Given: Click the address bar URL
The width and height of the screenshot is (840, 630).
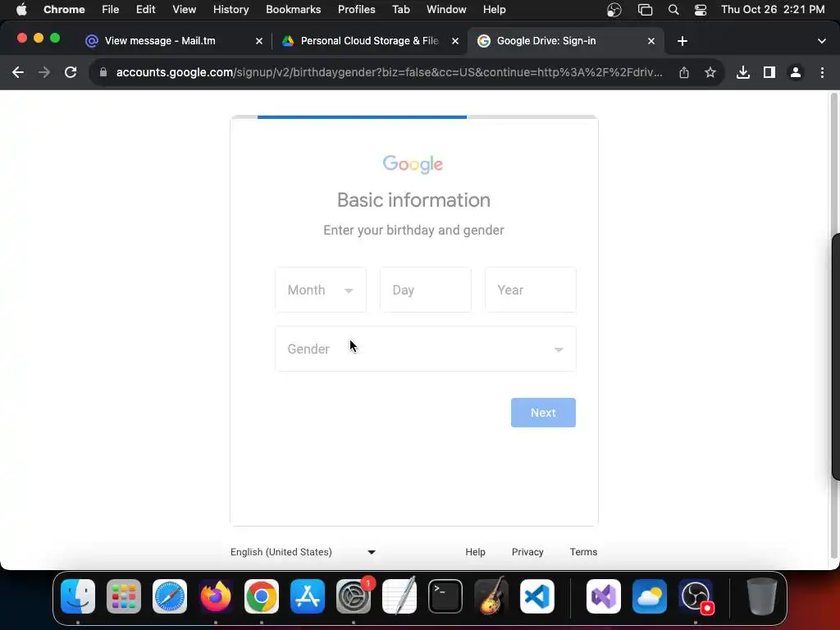Looking at the screenshot, I should pyautogui.click(x=389, y=72).
